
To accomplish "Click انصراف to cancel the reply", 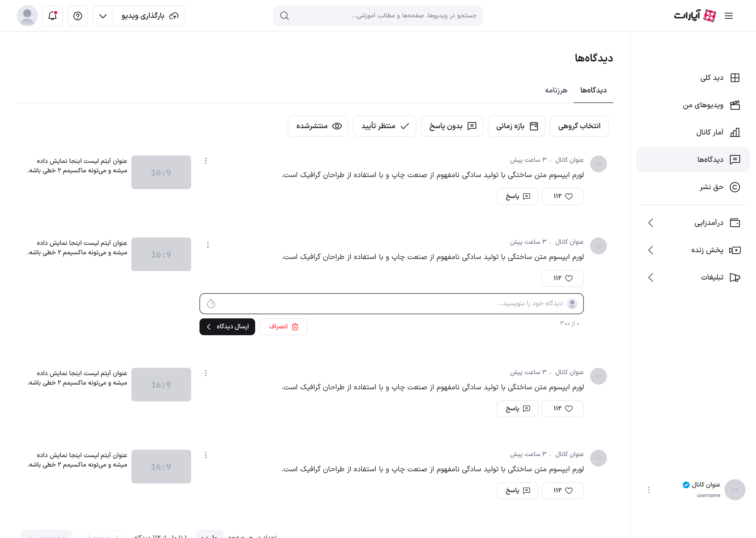I will click(283, 327).
